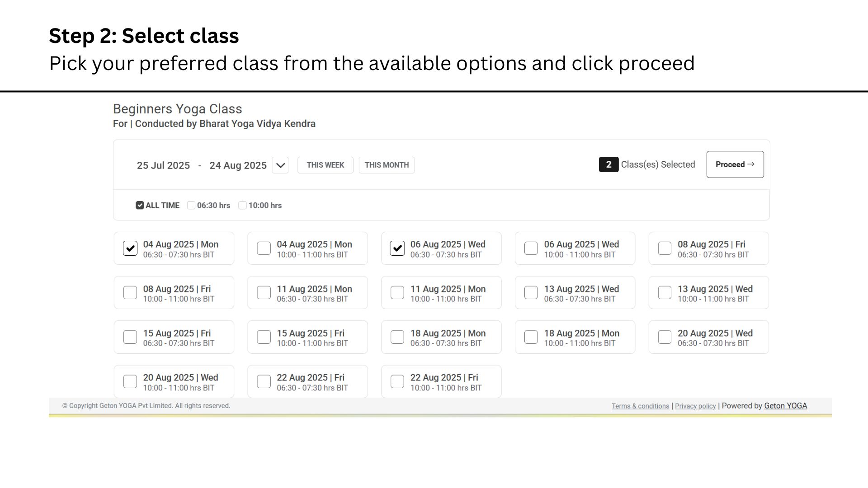Click the 25 Jul 2025 start date
This screenshot has height=488, width=868.
pos(163,165)
